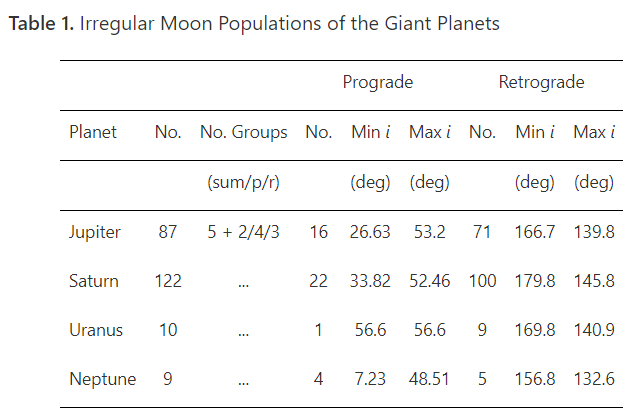Click Jupiter's retrograde Max i value 139.8

(x=594, y=232)
